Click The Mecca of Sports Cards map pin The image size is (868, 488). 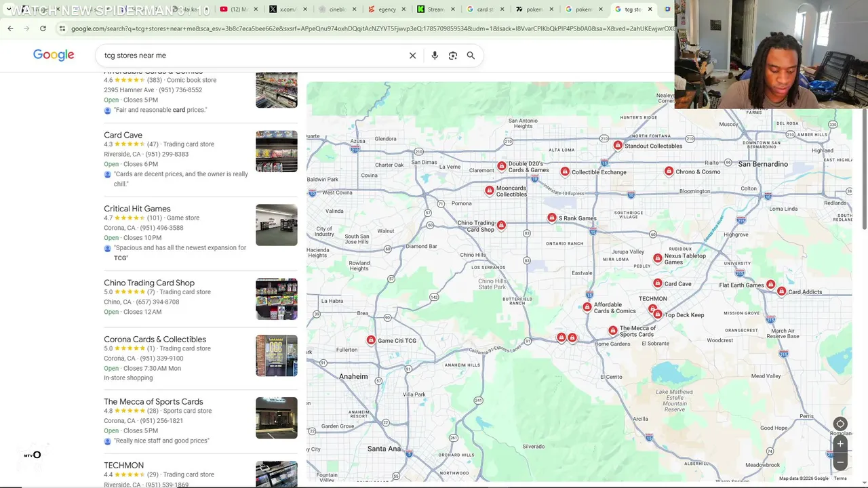click(613, 331)
